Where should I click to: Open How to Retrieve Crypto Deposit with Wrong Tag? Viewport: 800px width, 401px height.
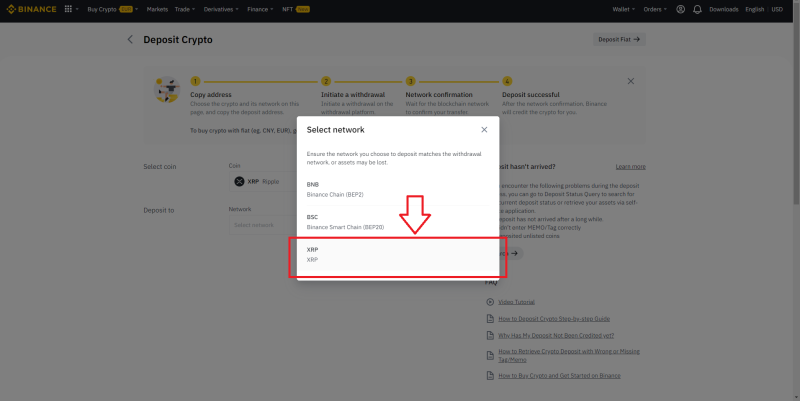coord(568,356)
